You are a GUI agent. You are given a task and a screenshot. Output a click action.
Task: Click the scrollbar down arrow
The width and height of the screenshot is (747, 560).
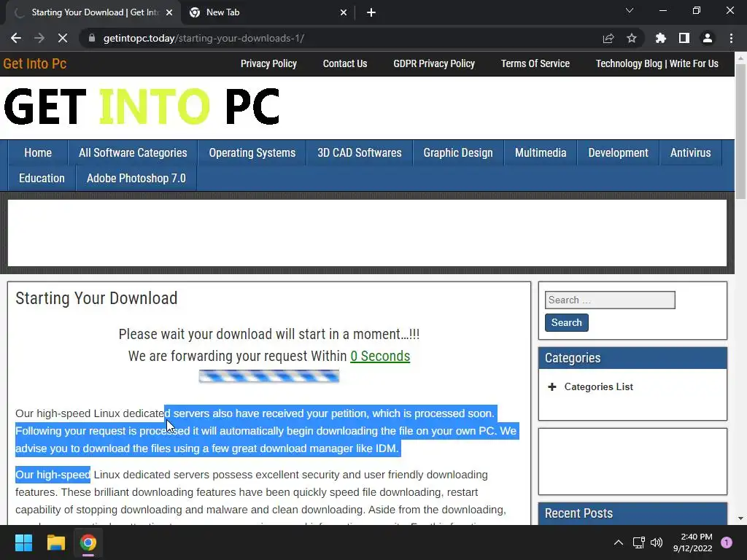[740, 518]
